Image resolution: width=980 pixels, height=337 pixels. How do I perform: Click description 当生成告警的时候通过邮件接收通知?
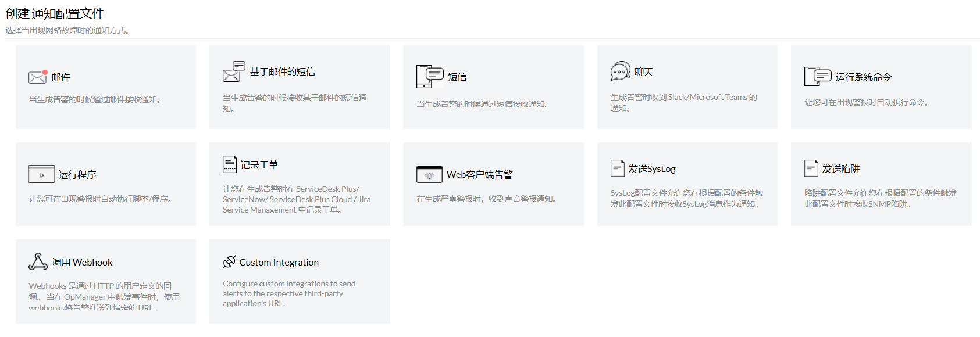click(x=95, y=99)
